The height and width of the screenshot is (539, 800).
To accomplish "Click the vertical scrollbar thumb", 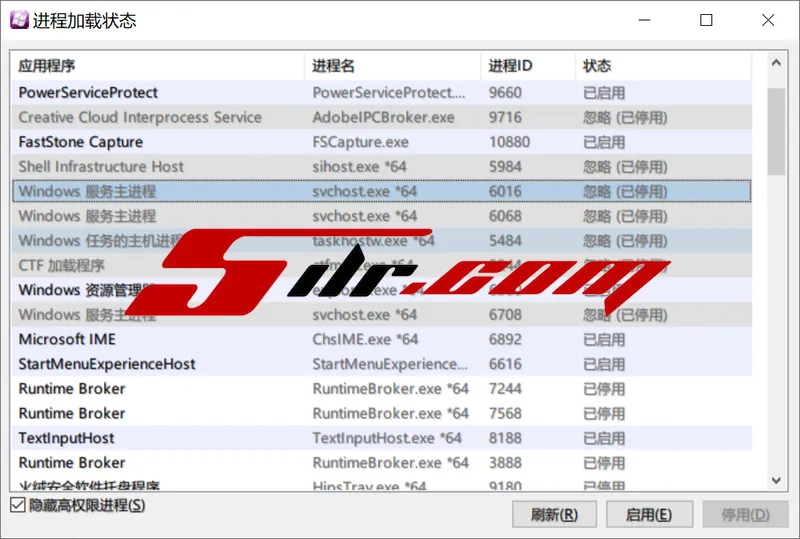I will coord(777,131).
